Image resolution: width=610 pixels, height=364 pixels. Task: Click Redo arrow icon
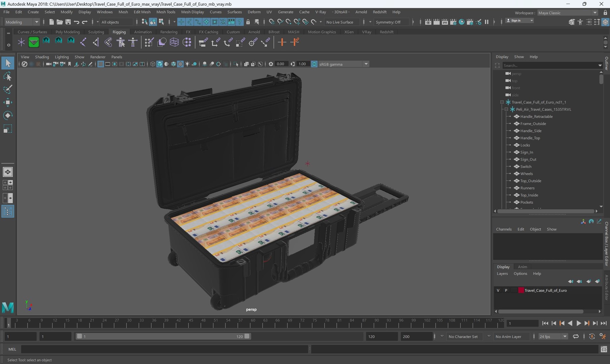pyautogui.click(x=85, y=22)
